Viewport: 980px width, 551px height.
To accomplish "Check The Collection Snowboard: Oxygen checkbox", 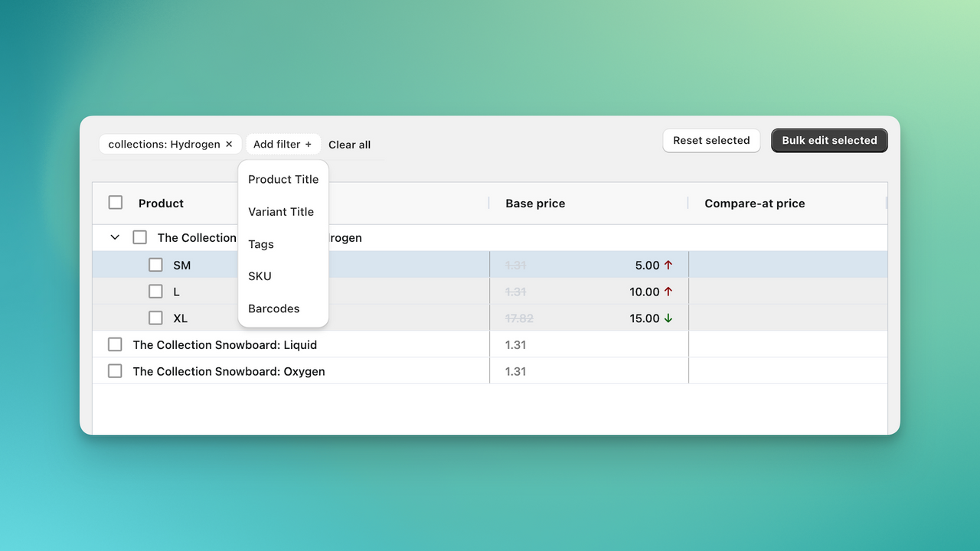I will 115,371.
